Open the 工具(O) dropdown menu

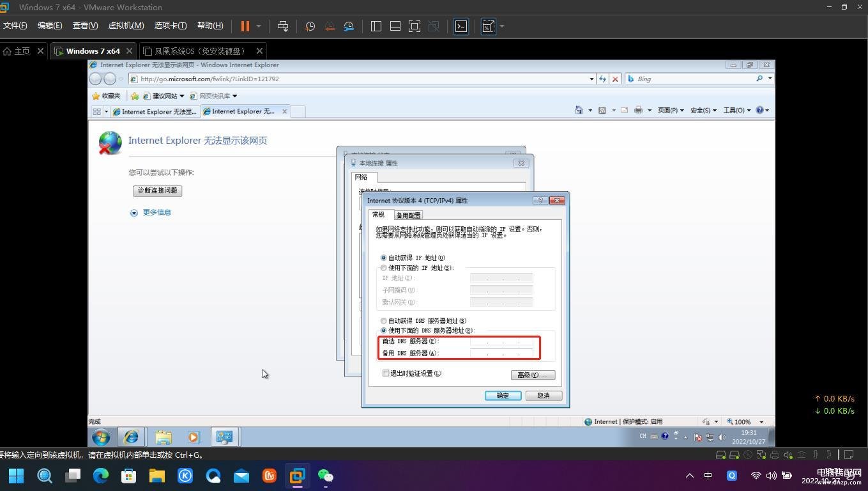coord(736,110)
